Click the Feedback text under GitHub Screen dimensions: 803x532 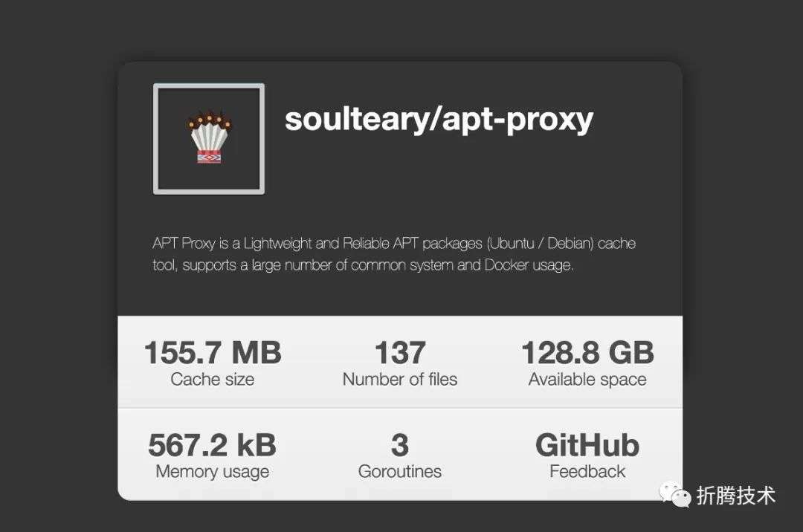pos(587,471)
